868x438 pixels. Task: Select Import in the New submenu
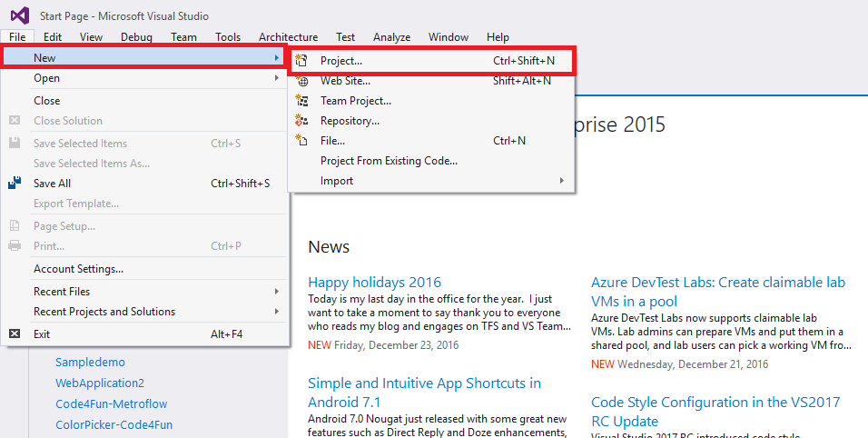(432, 181)
